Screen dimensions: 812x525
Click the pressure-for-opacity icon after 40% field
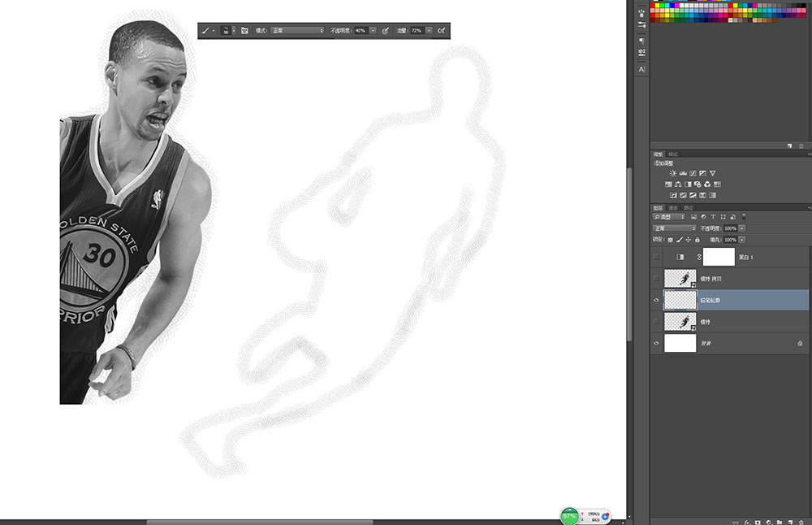click(385, 31)
